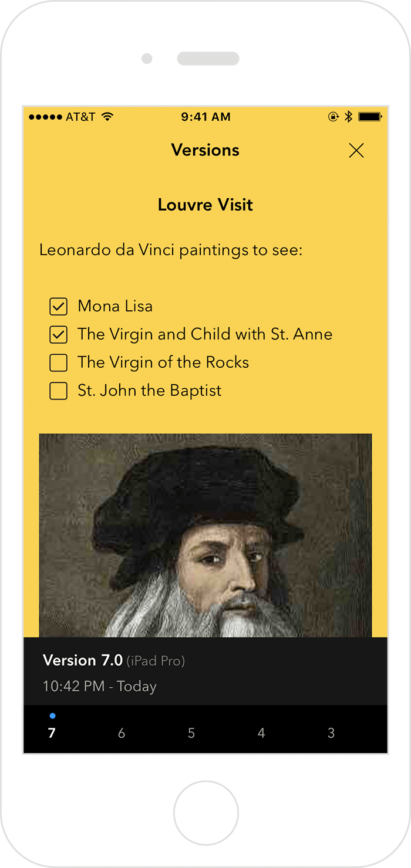
Task: Switch to version 3
Action: click(x=331, y=733)
